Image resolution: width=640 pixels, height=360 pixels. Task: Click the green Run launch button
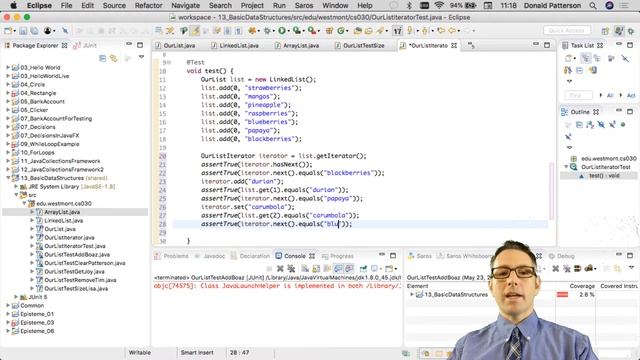282,31
